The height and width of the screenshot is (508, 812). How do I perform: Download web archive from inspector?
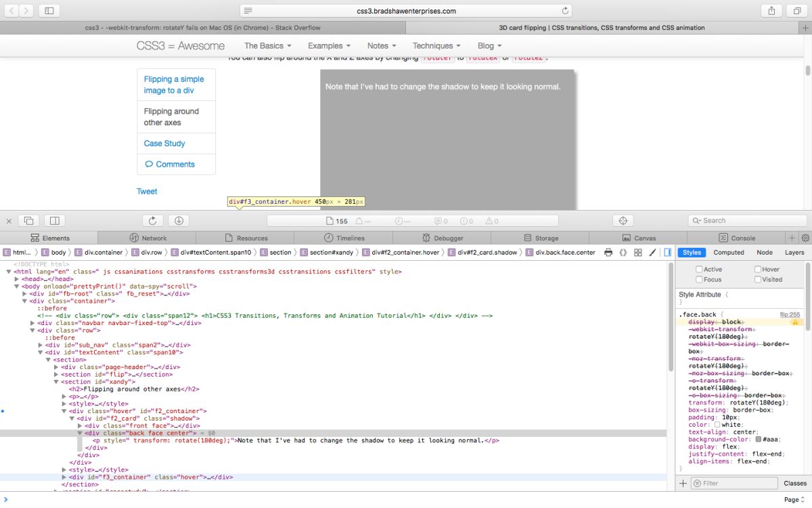[x=179, y=221]
